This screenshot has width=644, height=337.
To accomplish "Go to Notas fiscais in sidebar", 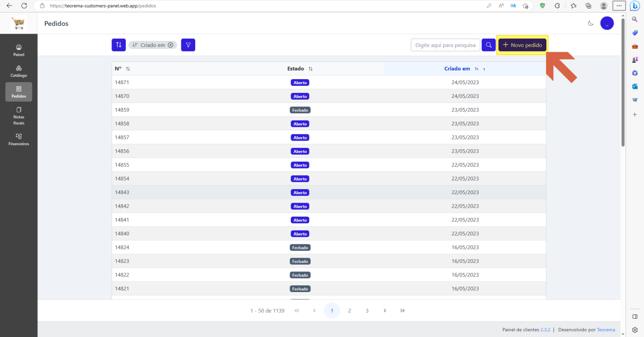I will coord(19,116).
